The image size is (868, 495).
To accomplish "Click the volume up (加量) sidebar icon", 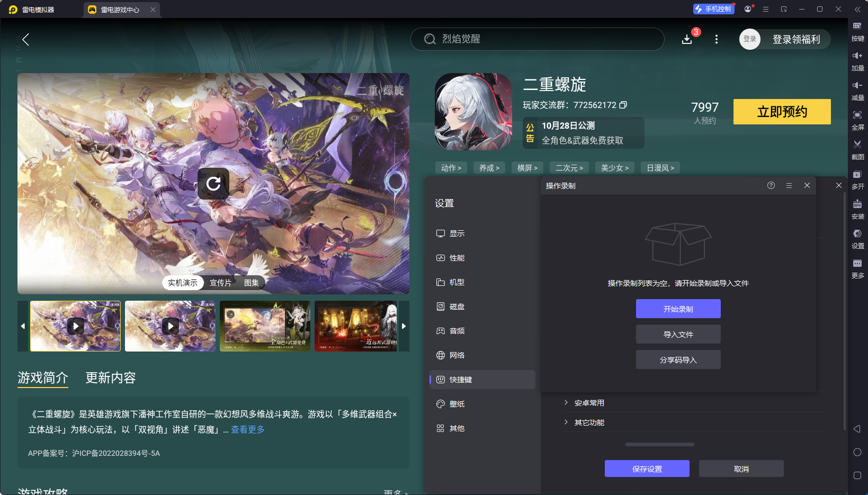I will [858, 61].
